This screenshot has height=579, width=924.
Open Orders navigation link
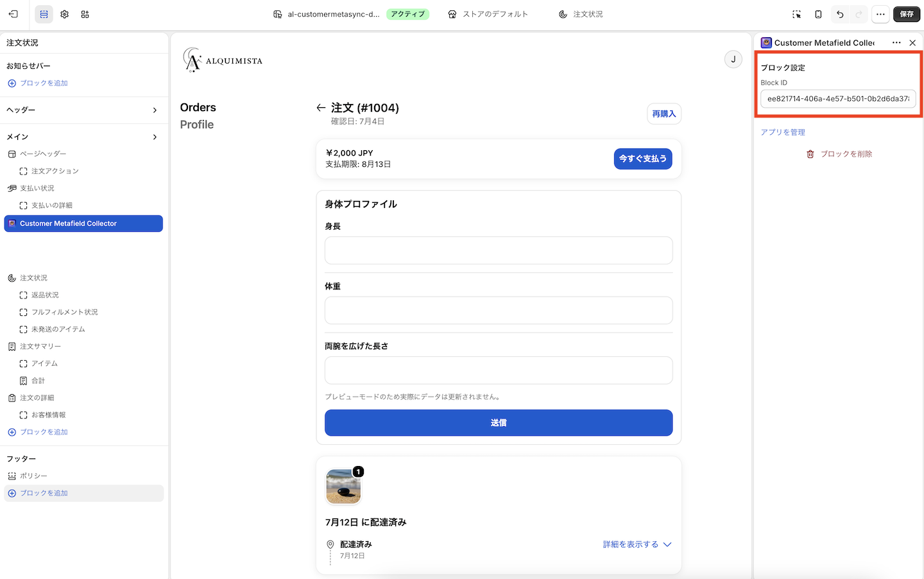[198, 107]
